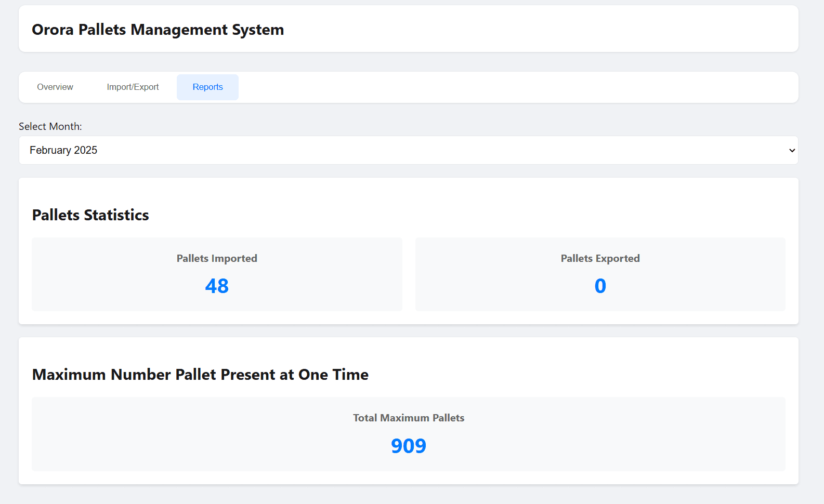The height and width of the screenshot is (504, 824).
Task: Click the Pallets Imported label
Action: pos(217,258)
